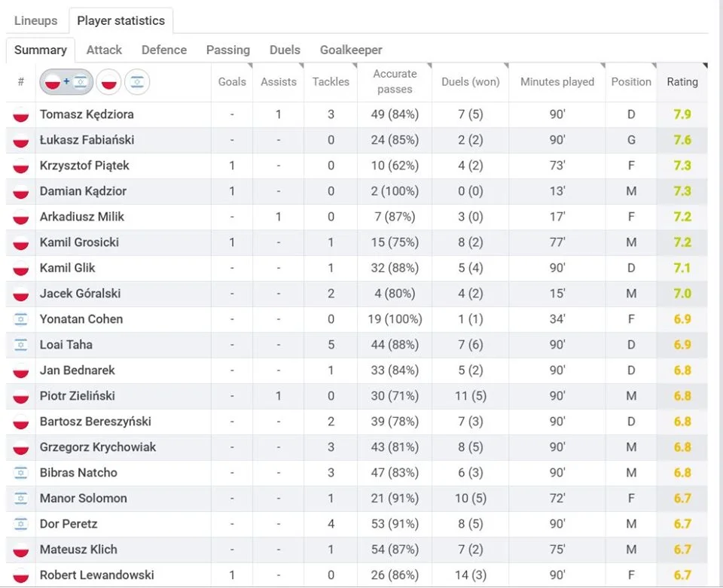The image size is (723, 588).
Task: Sort table by Goals column
Action: pyautogui.click(x=232, y=82)
